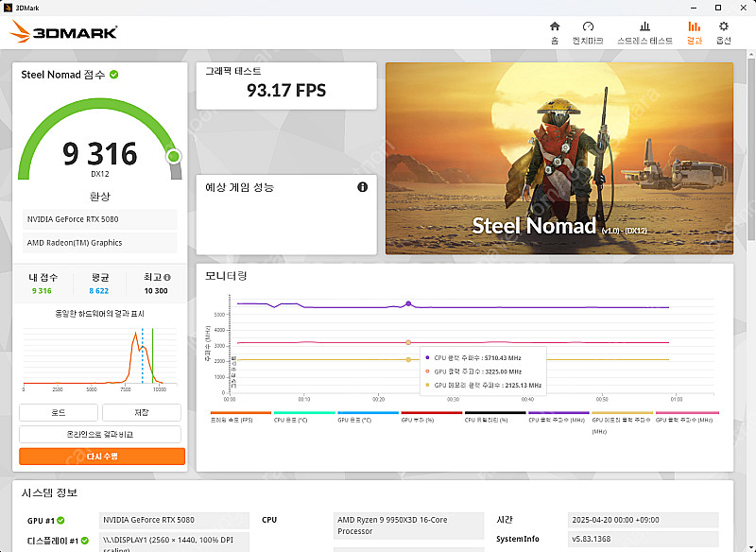Click the yellow GPU memory clock graph point
The width and height of the screenshot is (756, 552).
pos(408,359)
